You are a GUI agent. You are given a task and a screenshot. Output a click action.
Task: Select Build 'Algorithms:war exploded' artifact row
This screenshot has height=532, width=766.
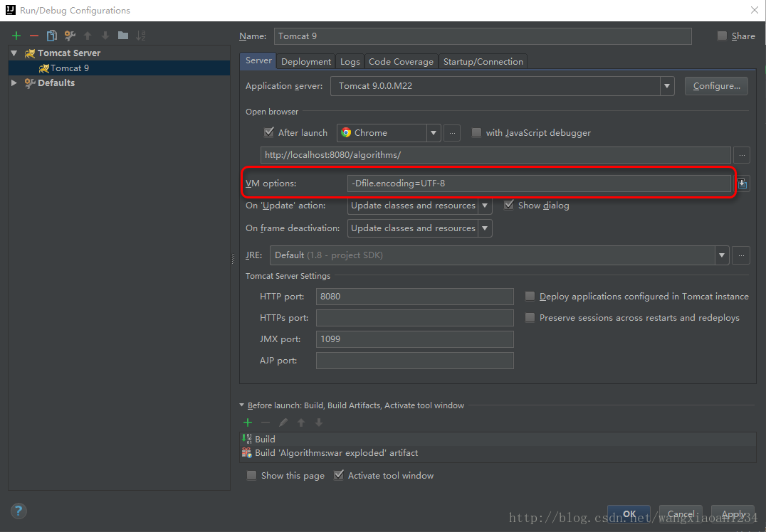(498, 453)
